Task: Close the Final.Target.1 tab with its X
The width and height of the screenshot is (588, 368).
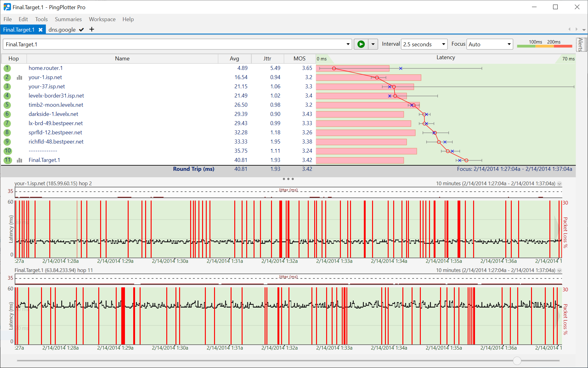Action: pyautogui.click(x=40, y=30)
